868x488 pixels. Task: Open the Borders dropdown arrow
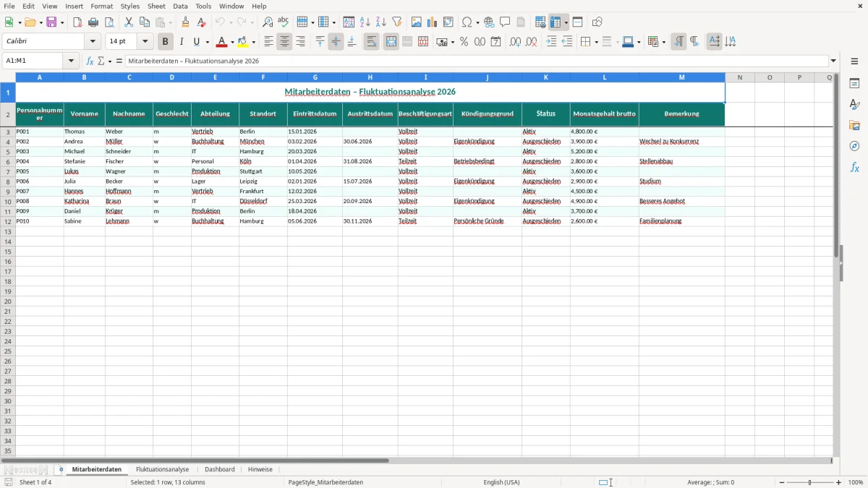(595, 42)
